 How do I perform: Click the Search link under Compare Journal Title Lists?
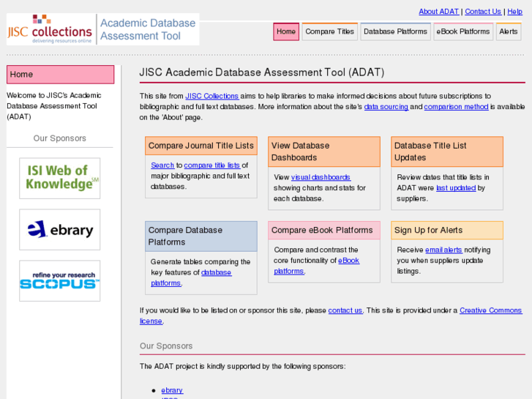coord(162,165)
